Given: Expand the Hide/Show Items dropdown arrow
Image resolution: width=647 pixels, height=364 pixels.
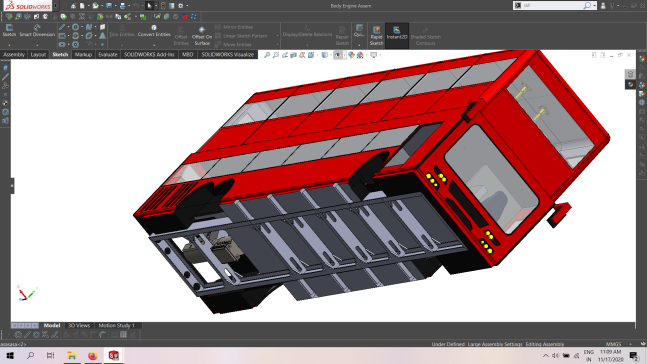Looking at the screenshot, I should click(344, 55).
